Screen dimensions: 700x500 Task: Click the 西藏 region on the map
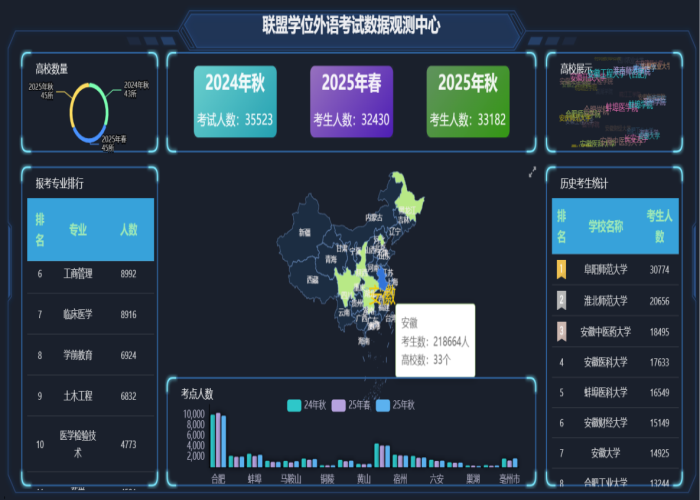(313, 280)
